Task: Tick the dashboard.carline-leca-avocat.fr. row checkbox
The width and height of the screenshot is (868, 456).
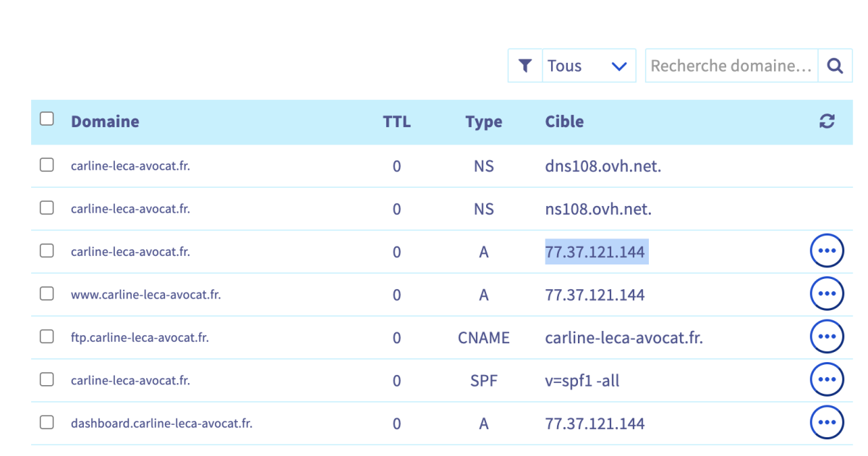Action: pyautogui.click(x=47, y=423)
